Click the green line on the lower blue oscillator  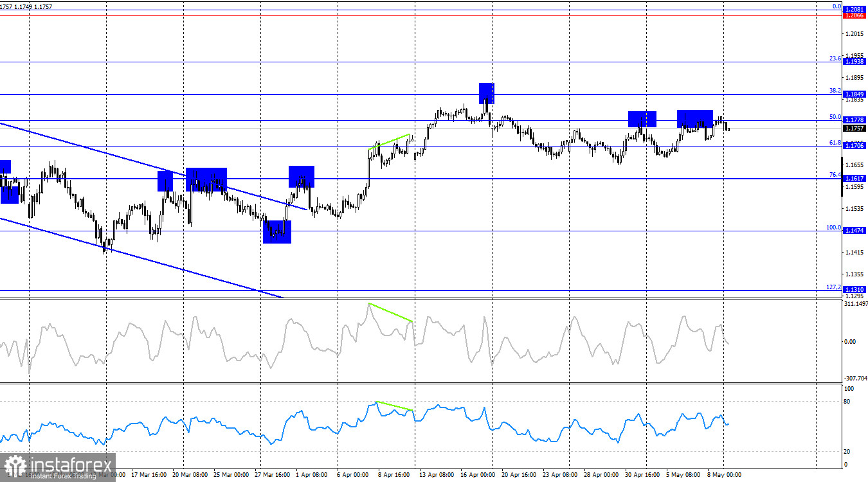point(394,406)
